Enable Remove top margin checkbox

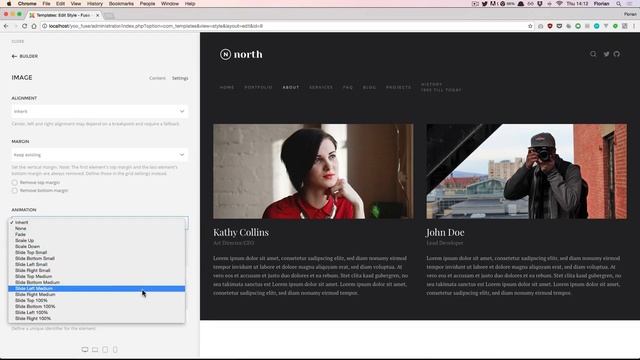tap(15, 182)
